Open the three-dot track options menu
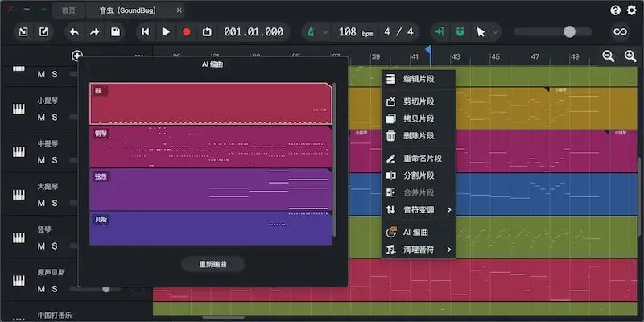Viewport: 644px width, 322px height. pyautogui.click(x=139, y=56)
